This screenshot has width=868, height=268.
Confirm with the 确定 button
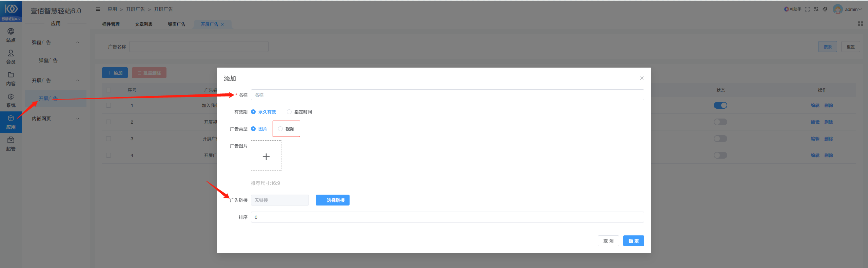634,241
